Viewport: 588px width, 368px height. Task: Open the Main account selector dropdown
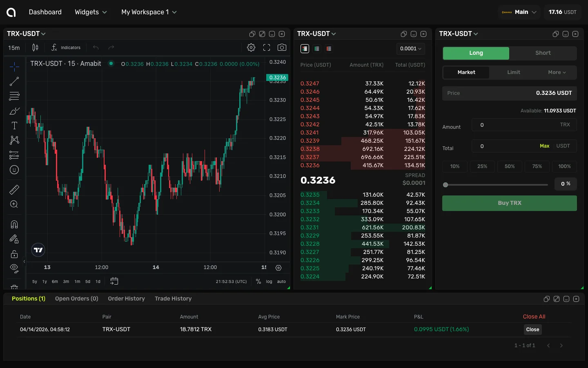coord(519,12)
